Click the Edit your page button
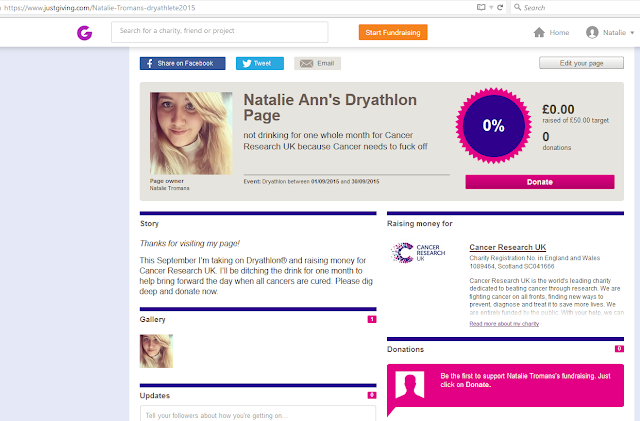Image resolution: width=640 pixels, height=421 pixels. (x=581, y=63)
